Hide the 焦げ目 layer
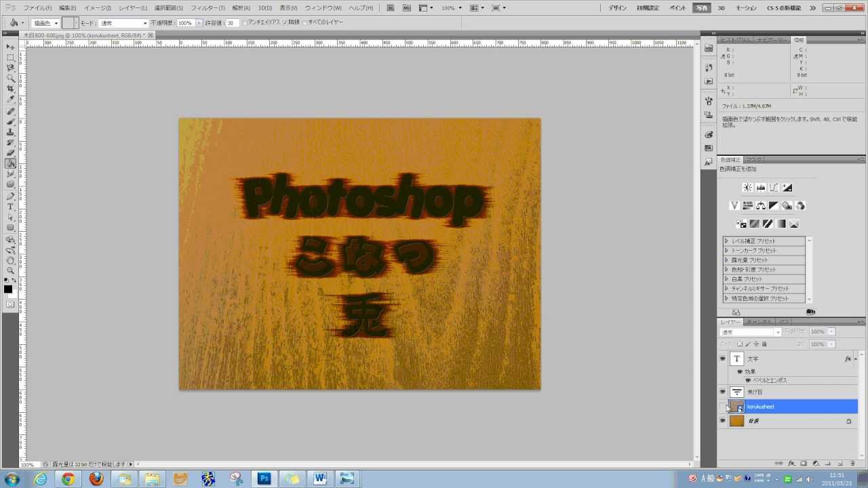 (722, 392)
